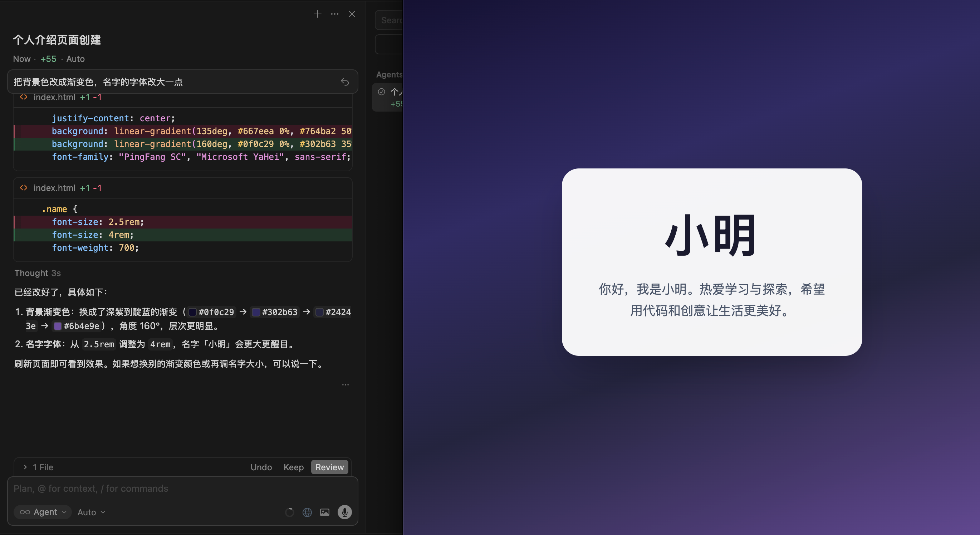
Task: Toggle web search with the globe icon
Action: pyautogui.click(x=307, y=512)
